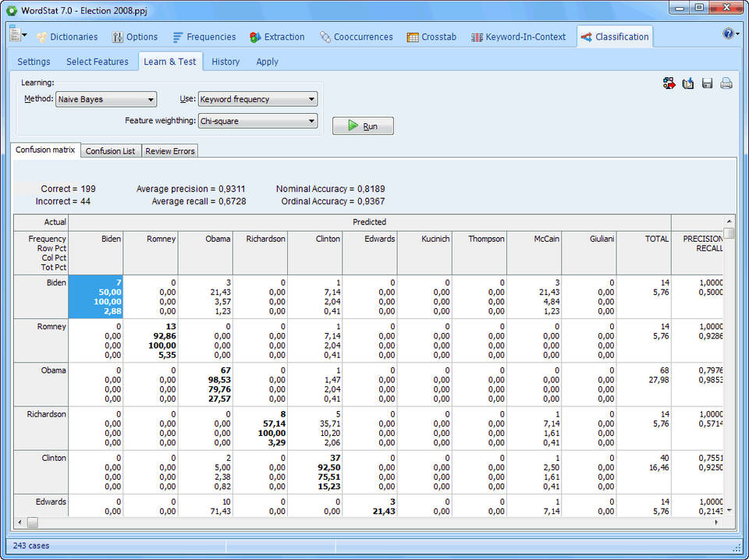Click the red-arrow grid icon in toolbar
Image resolution: width=749 pixels, height=560 pixels.
(x=669, y=83)
